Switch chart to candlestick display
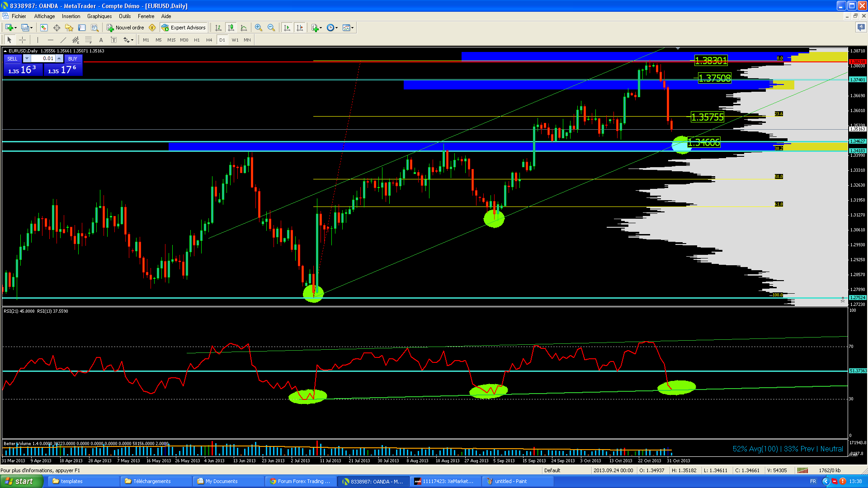This screenshot has width=868, height=488. pos(231,28)
